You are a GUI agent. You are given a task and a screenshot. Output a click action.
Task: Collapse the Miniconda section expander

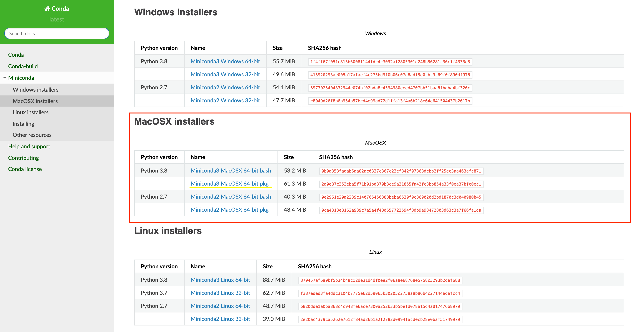(4, 78)
